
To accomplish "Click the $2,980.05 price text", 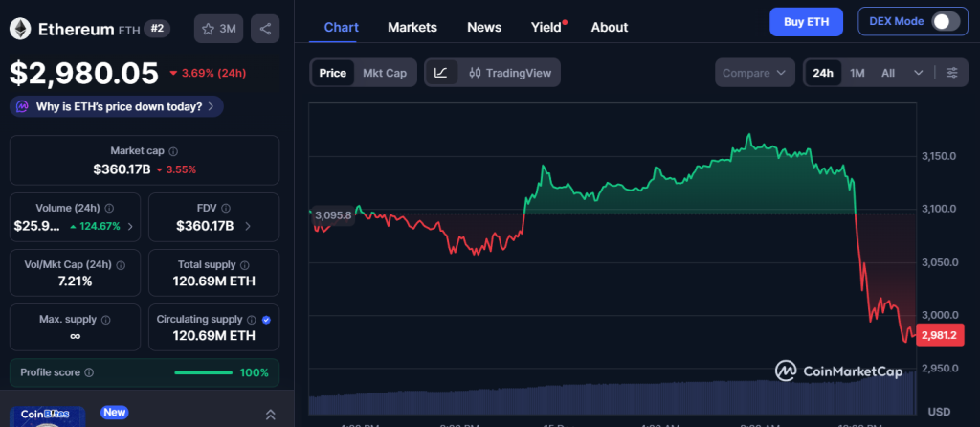I will point(84,73).
